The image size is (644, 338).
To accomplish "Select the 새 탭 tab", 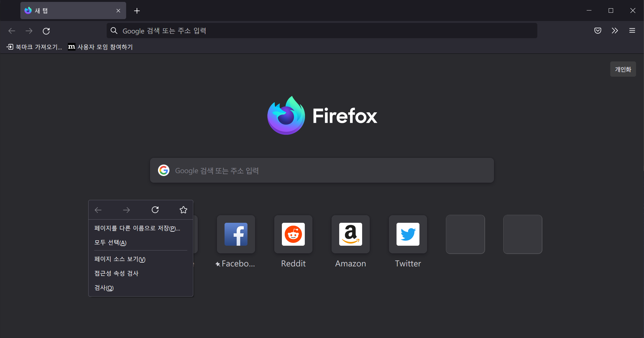I will click(x=73, y=11).
